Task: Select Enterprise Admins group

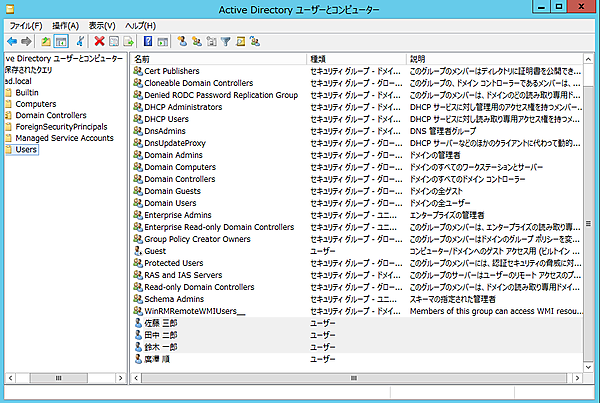Action: coord(178,215)
